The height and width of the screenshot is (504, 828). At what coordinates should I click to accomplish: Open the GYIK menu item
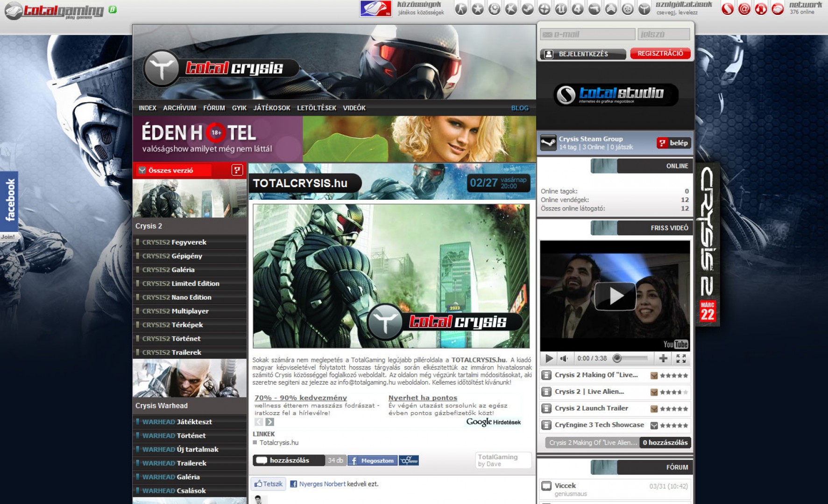coord(239,108)
